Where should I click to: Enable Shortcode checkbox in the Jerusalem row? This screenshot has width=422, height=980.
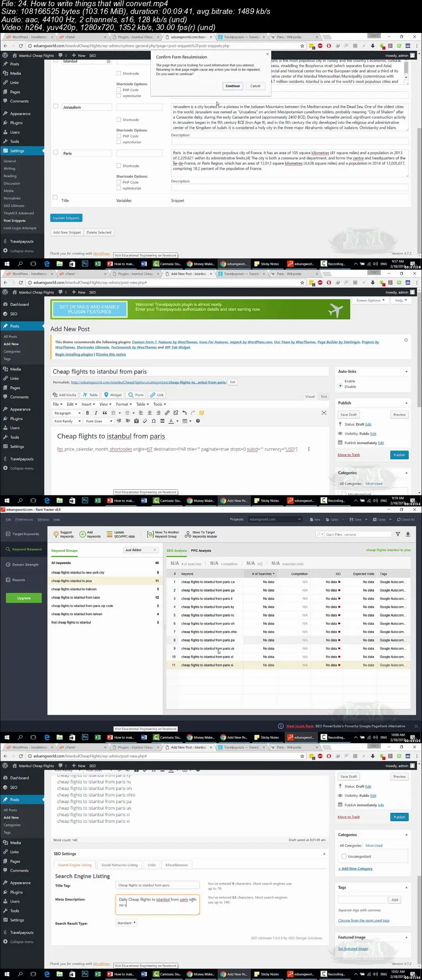click(x=119, y=120)
